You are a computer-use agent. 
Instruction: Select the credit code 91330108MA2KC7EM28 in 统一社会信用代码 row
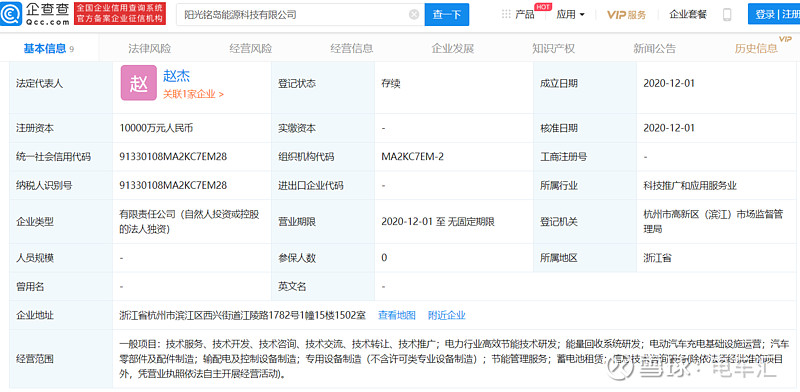[x=173, y=157]
